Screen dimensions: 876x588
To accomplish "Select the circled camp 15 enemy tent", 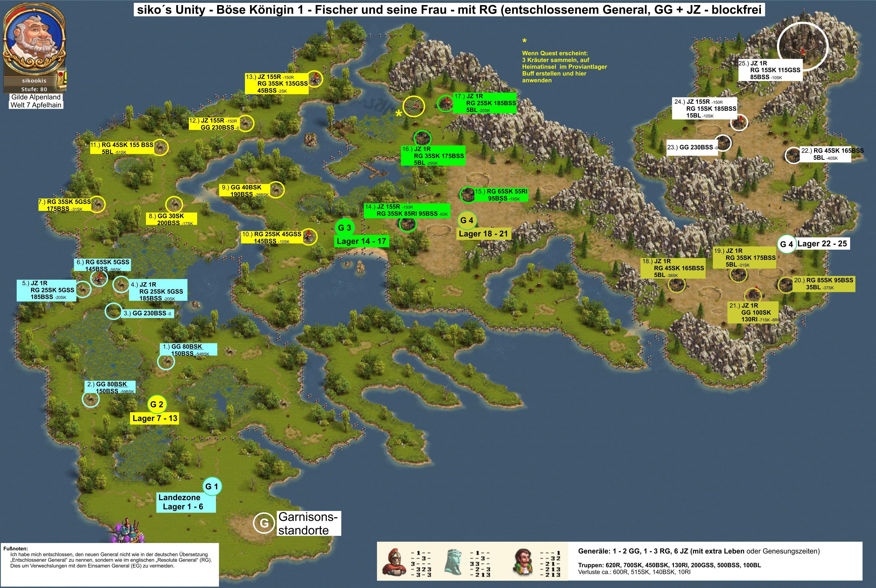I will tap(468, 194).
